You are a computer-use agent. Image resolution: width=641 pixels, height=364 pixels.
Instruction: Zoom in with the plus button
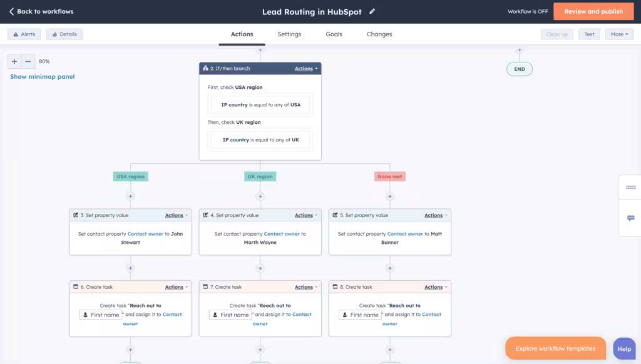14,61
